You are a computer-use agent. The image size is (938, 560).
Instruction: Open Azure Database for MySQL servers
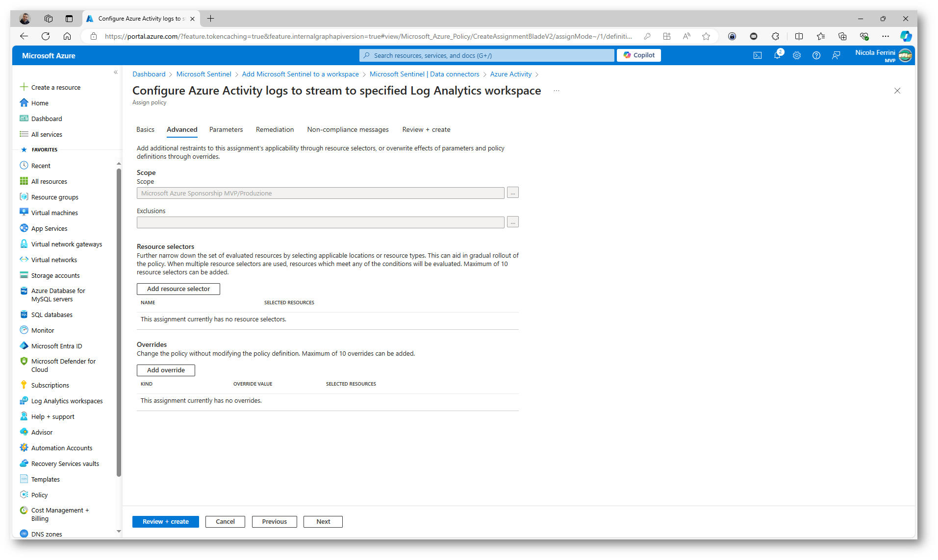(58, 295)
